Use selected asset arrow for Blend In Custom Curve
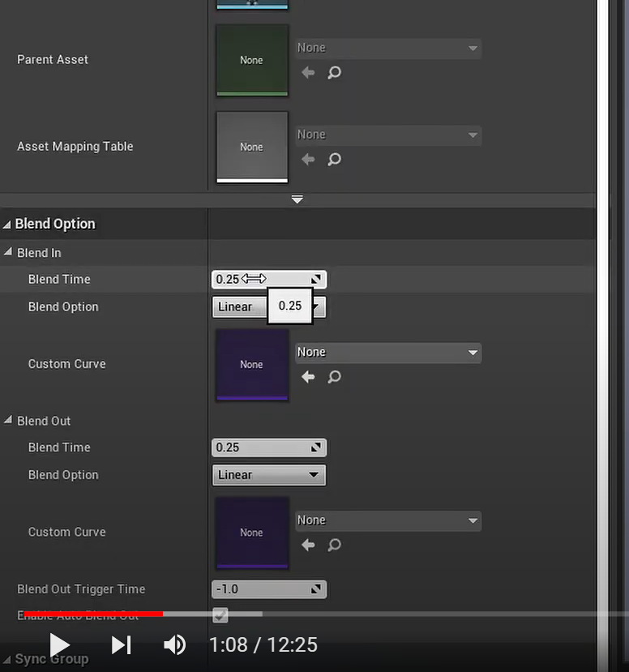 tap(308, 377)
